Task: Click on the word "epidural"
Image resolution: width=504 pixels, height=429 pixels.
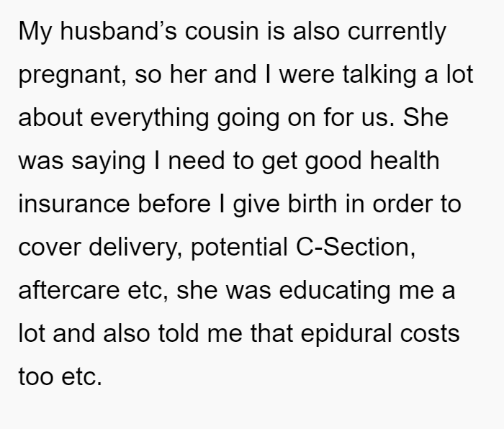Action: pos(346,334)
